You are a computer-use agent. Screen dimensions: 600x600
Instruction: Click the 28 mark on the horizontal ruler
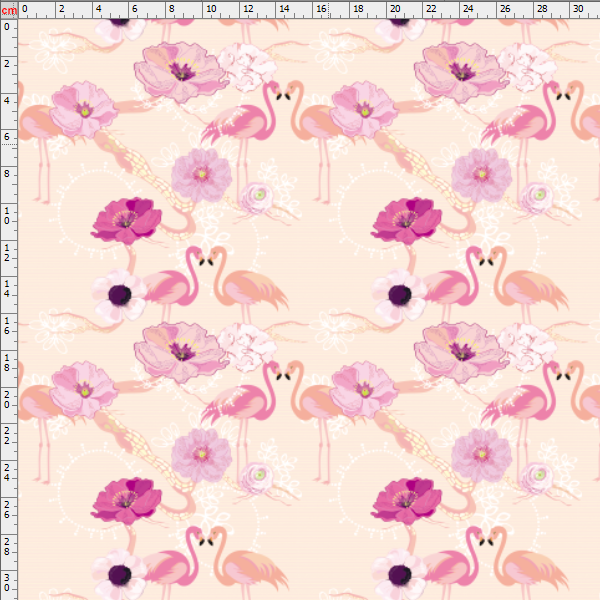542,9
